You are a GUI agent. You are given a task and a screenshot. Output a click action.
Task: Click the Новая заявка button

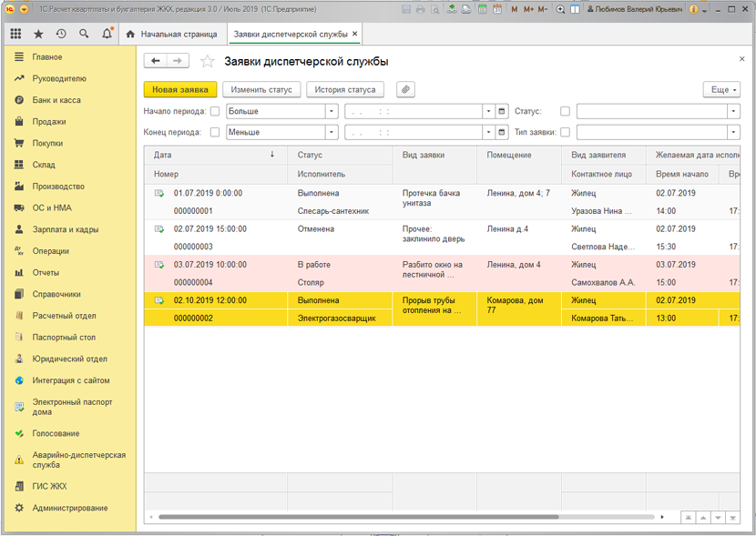pyautogui.click(x=180, y=90)
